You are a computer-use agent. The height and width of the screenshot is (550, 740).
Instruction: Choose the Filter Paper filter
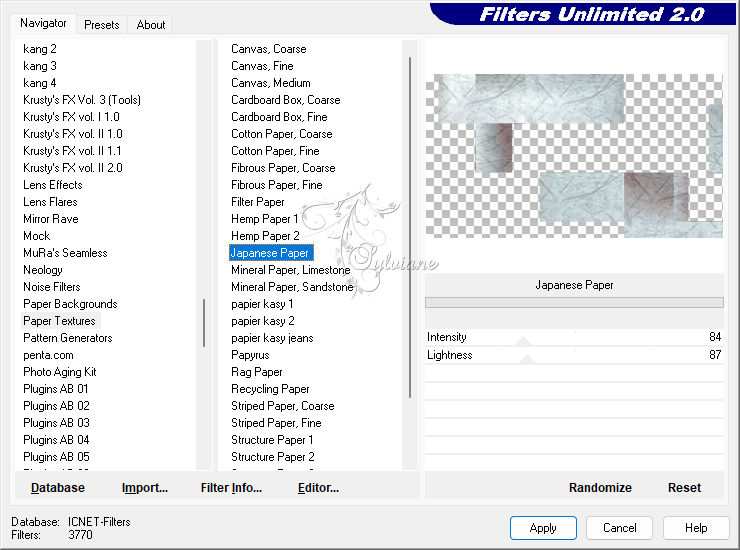pyautogui.click(x=258, y=202)
